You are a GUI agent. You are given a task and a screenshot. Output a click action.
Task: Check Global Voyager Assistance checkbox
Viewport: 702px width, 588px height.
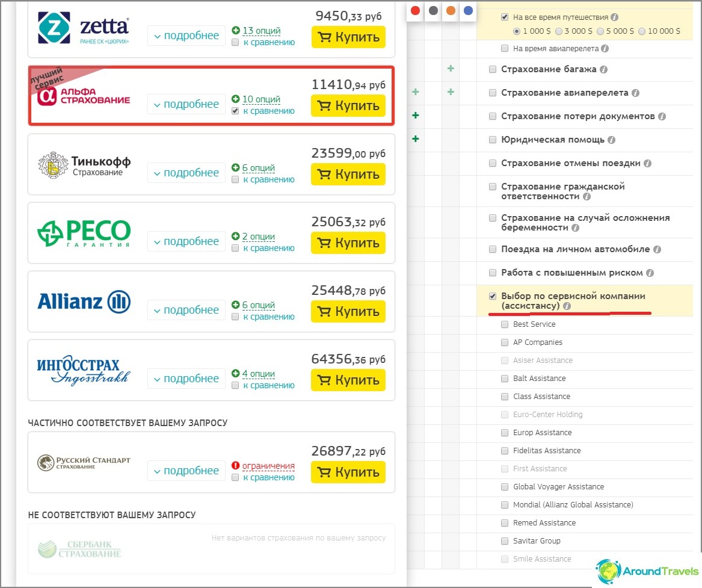click(505, 487)
